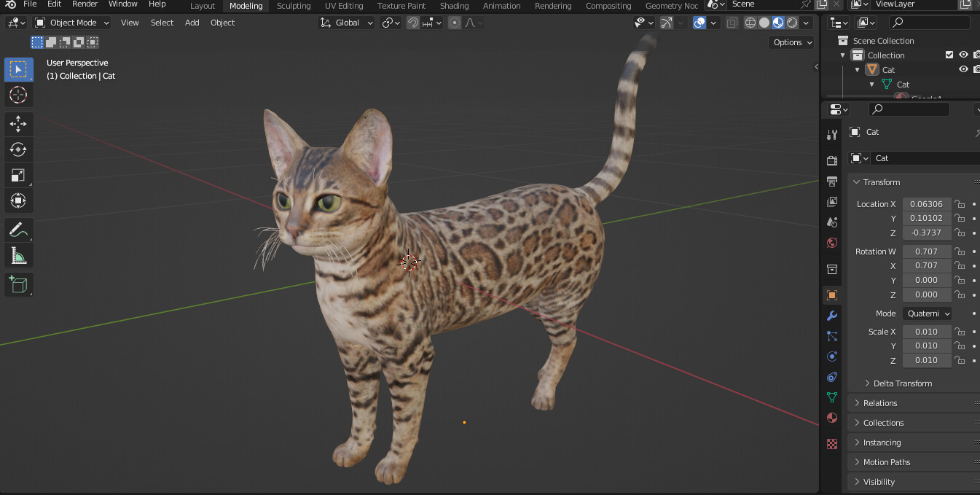Select the Rotate tool
This screenshot has width=980, height=495.
[18, 149]
